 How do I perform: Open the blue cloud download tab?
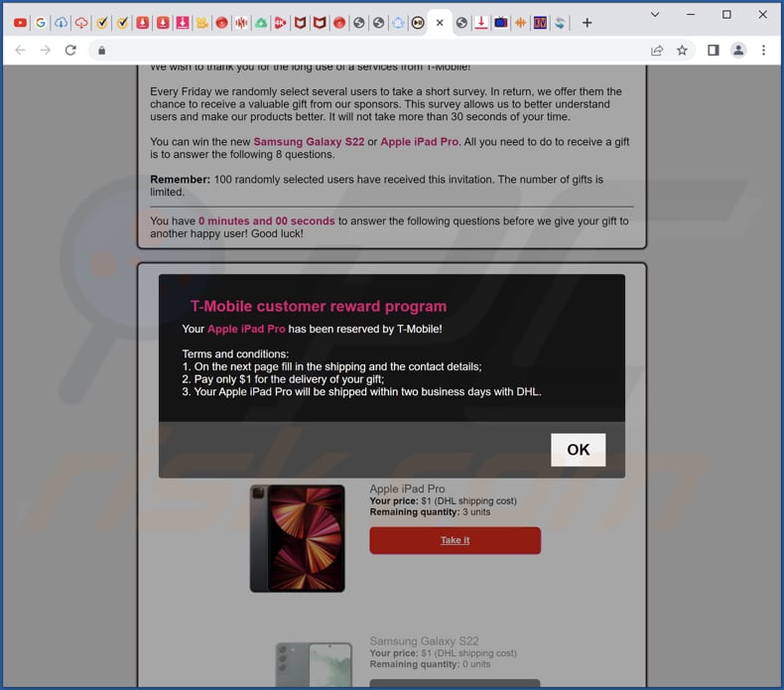(61, 23)
